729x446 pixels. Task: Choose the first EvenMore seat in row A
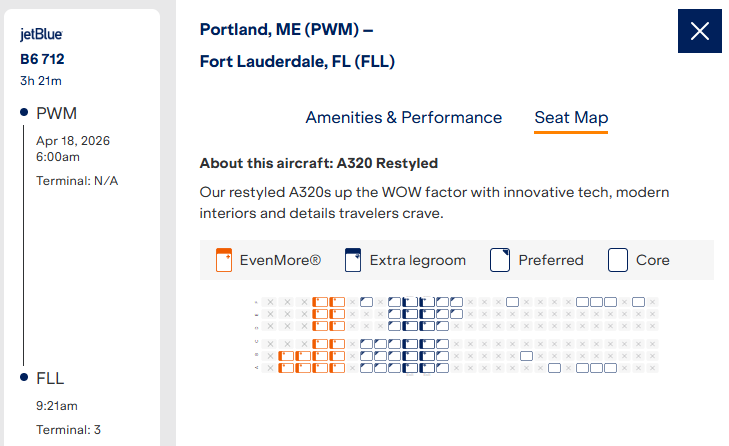click(x=285, y=367)
